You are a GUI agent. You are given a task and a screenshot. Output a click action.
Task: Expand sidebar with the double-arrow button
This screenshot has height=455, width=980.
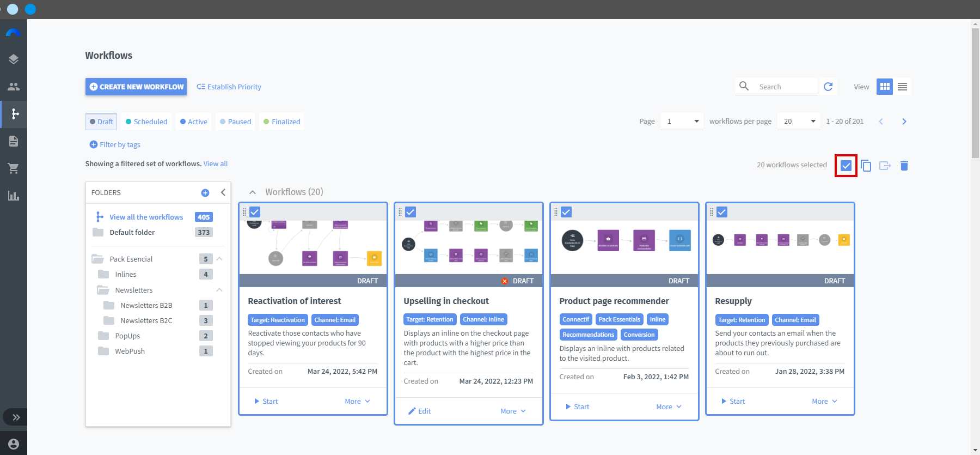pyautogui.click(x=16, y=417)
